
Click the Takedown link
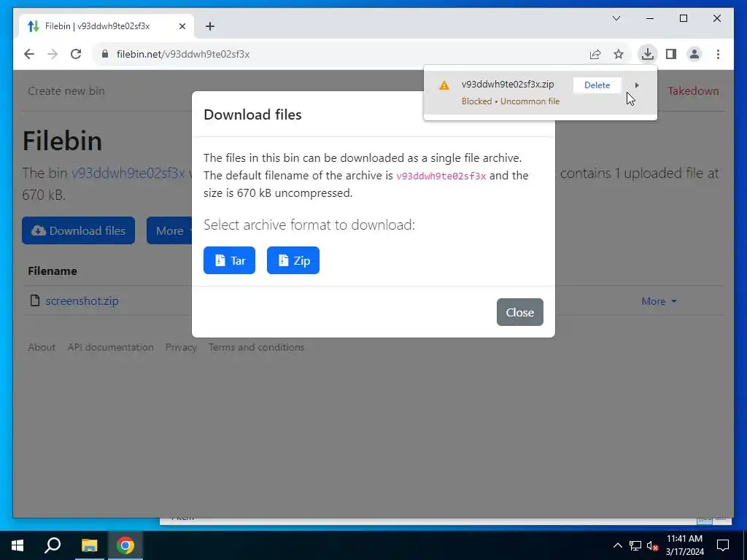click(693, 91)
